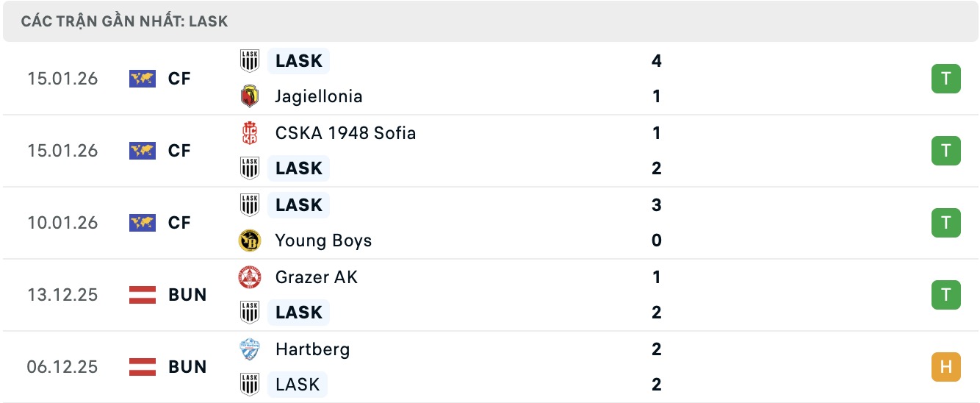The width and height of the screenshot is (980, 403).
Task: Open the Jagiellonia team link
Action: [x=318, y=96]
